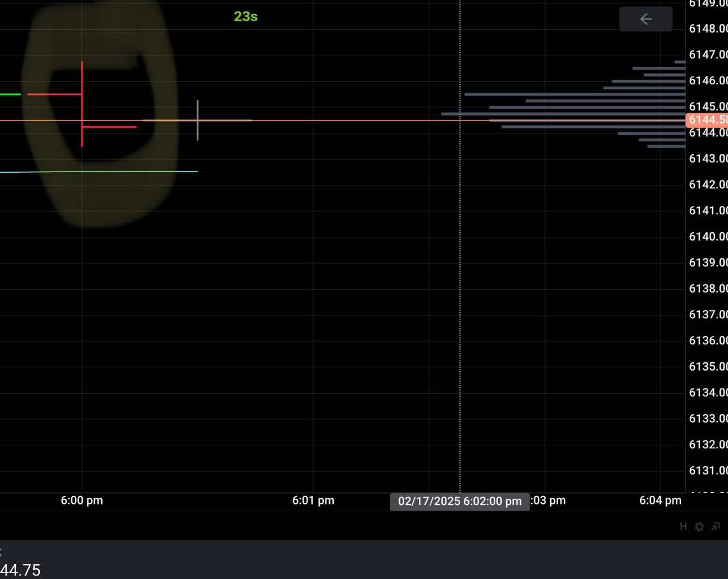Click the light blue indicator line
The width and height of the screenshot is (728, 579).
coord(99,172)
